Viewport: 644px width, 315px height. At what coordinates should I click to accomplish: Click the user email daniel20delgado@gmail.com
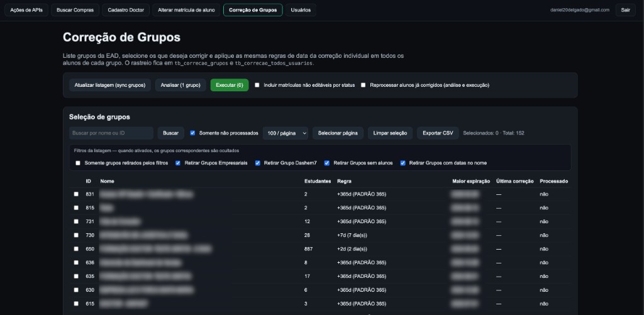tap(579, 10)
